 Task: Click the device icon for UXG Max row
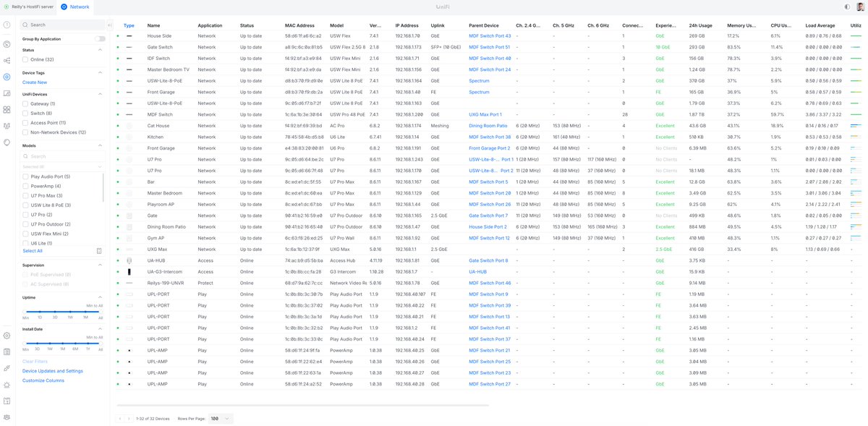[x=129, y=250]
